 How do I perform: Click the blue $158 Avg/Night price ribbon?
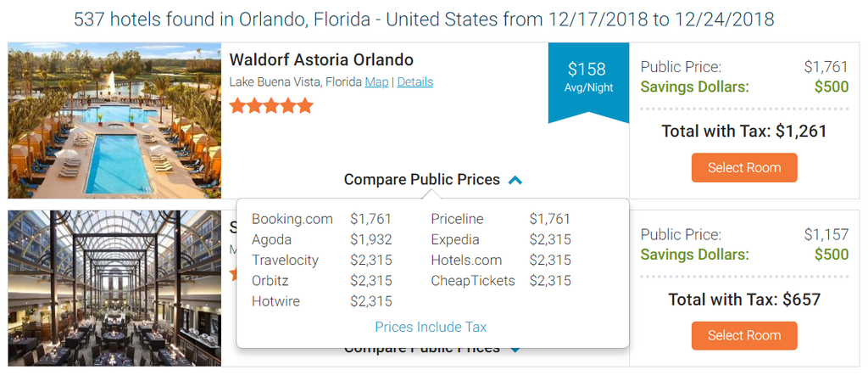pos(588,77)
